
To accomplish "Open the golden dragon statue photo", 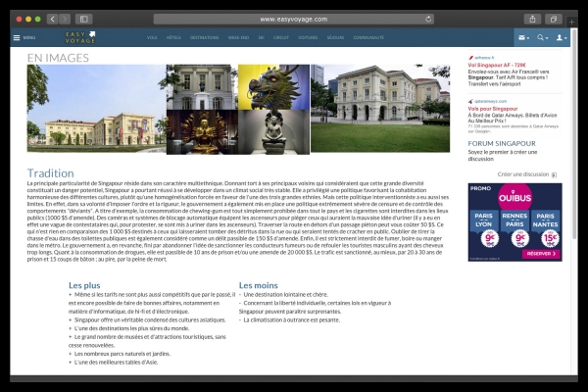I will tap(273, 86).
